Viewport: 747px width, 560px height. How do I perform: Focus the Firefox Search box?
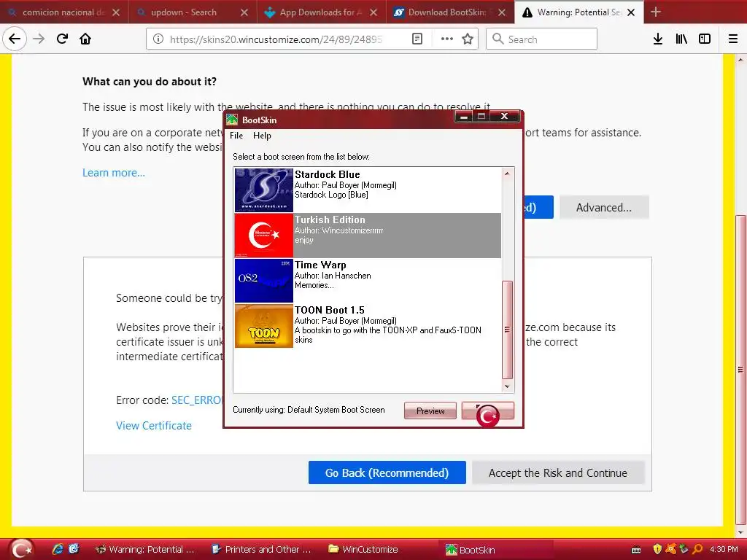coord(542,39)
